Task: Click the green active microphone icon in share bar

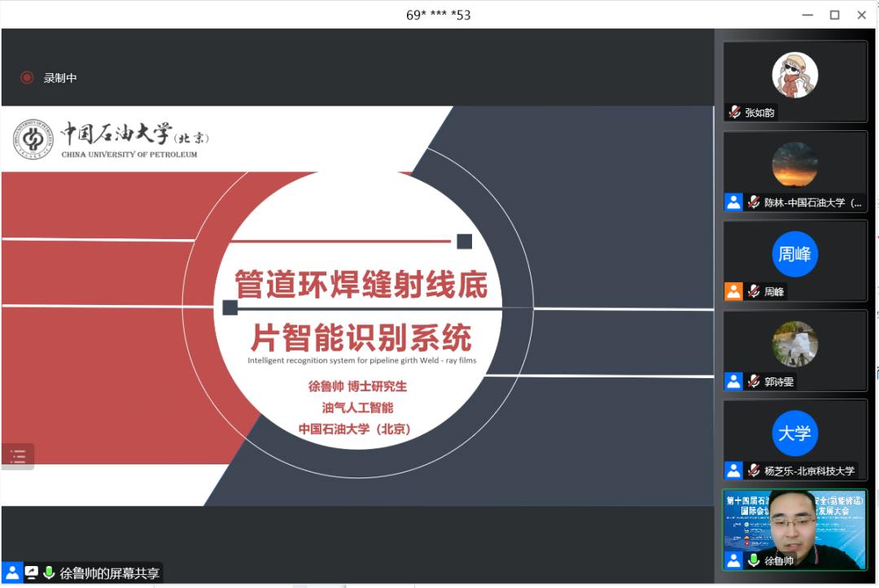Action: tap(49, 573)
